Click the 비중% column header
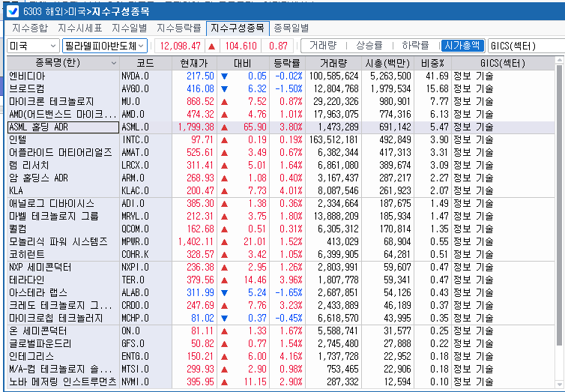This screenshot has width=565, height=392. (x=432, y=64)
